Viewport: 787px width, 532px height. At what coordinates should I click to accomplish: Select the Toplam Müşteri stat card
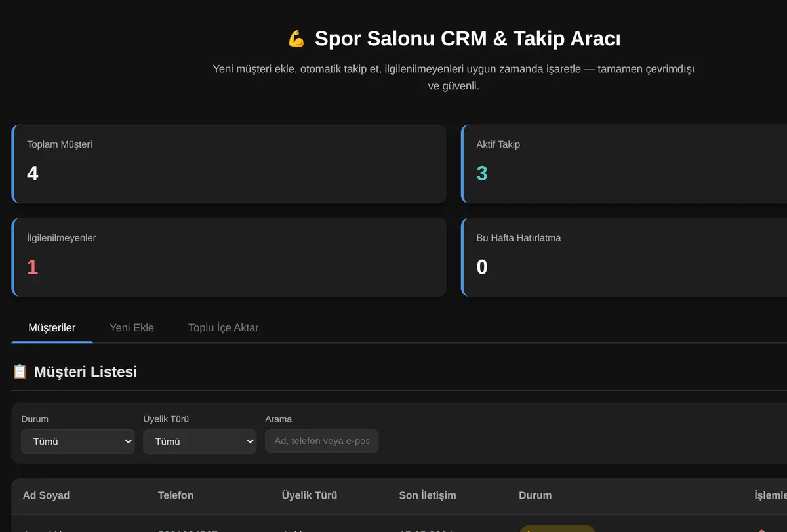[229, 164]
